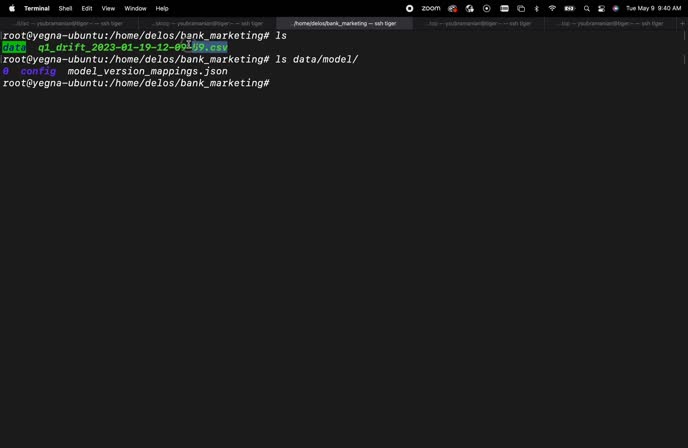
Task: Open the Help menu
Action: pos(162,8)
